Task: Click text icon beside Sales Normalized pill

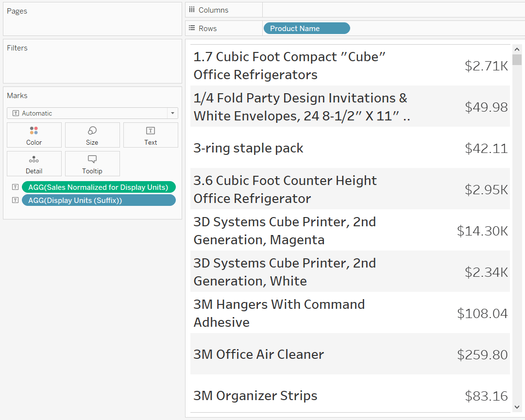Action: (15, 187)
